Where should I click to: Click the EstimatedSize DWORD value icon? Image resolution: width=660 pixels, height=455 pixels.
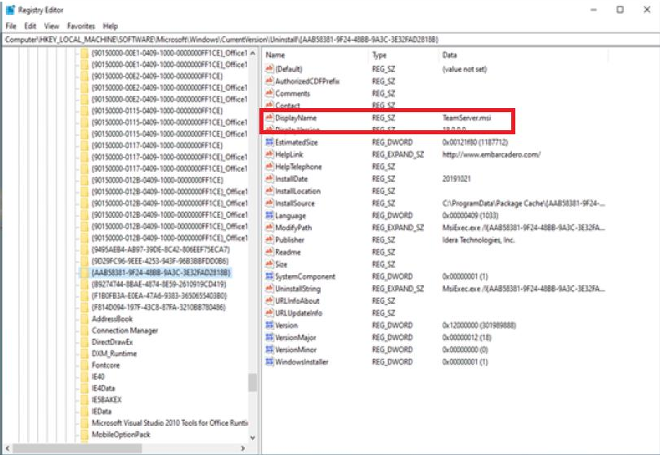pos(269,142)
